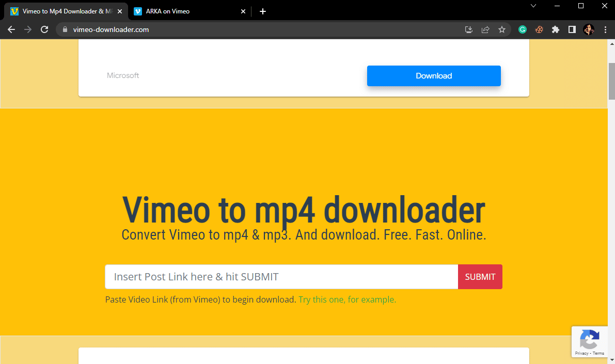Open a new browser tab
Screen dimensions: 615x364
pos(263,11)
